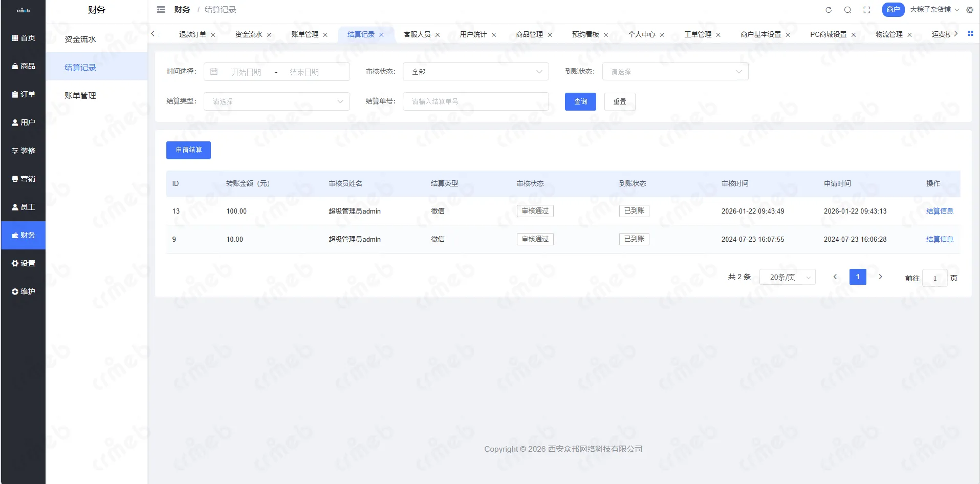Switch to the 退款订单 tab
Viewport: 980px width, 484px height.
tap(192, 34)
